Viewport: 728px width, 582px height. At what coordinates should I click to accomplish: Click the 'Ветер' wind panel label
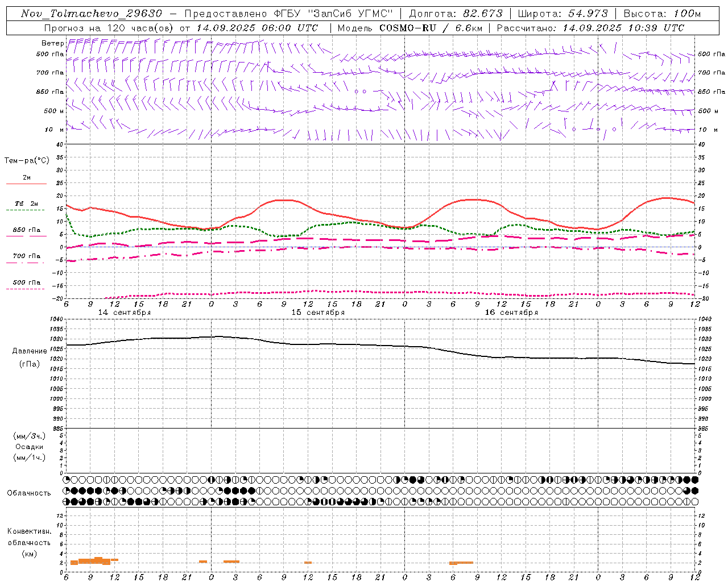(52, 43)
